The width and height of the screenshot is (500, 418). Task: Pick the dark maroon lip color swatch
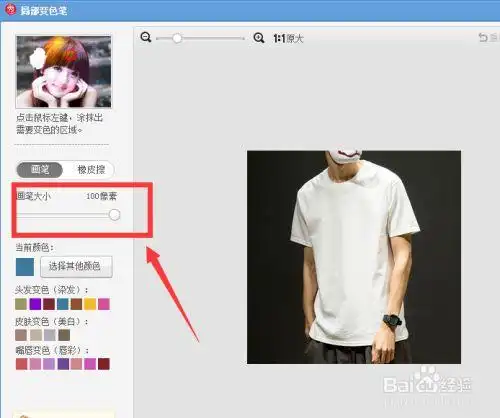coord(104,364)
